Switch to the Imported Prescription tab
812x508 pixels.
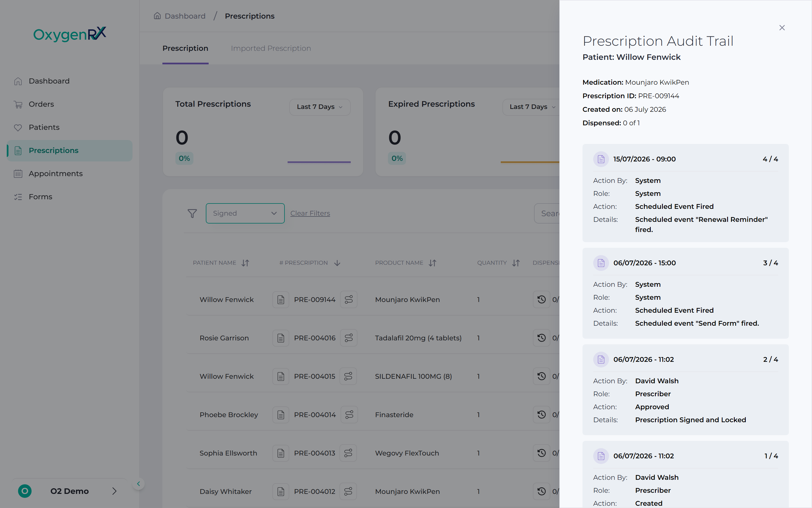(271, 48)
